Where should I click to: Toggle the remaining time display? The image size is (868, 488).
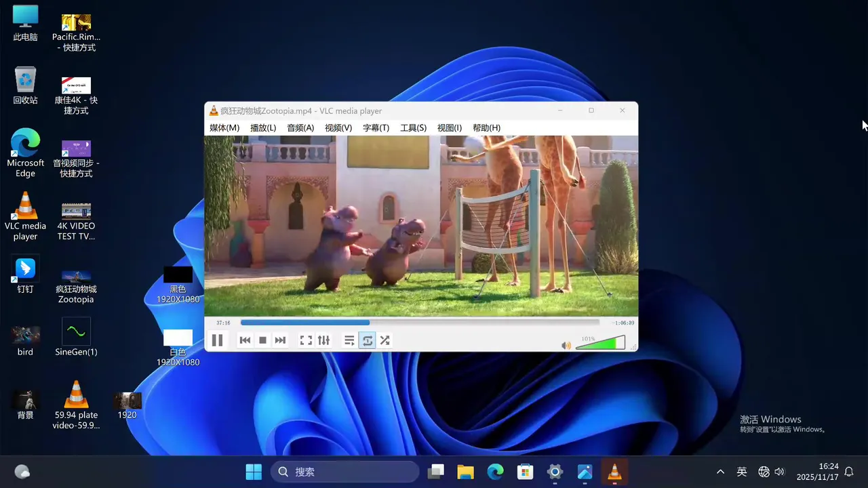click(x=623, y=323)
